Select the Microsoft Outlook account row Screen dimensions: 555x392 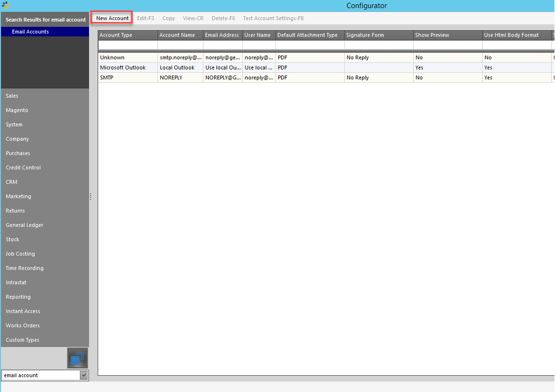coord(123,68)
